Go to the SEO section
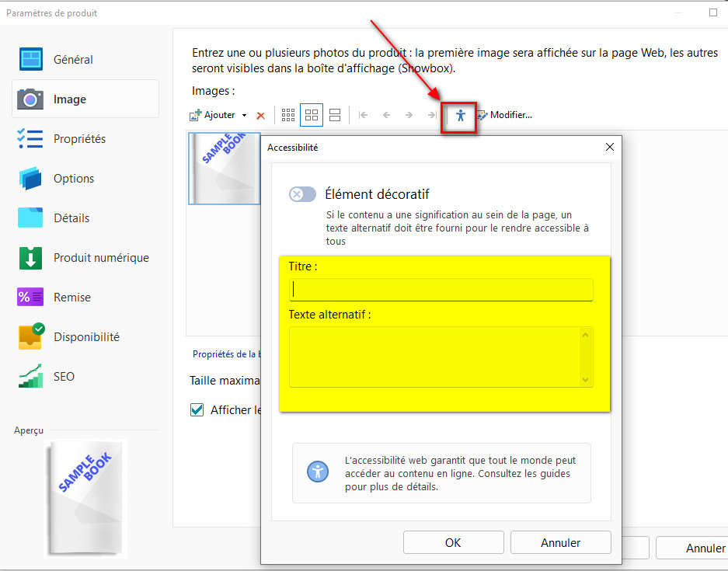Screen dimensions: 728x571 [x=85, y=377]
